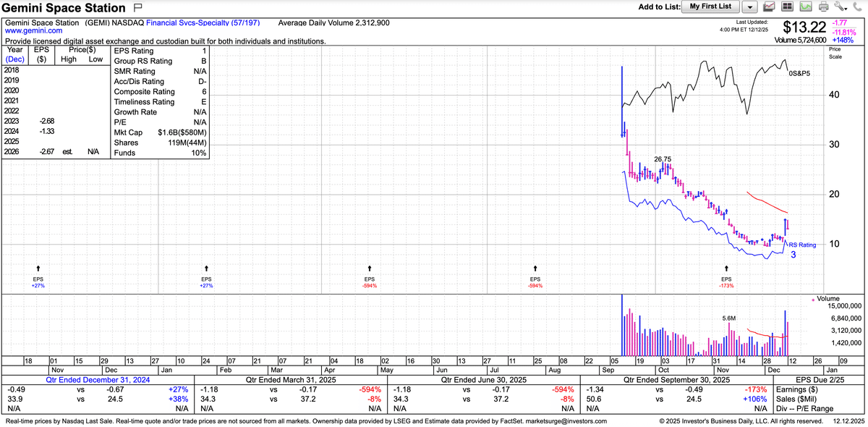The height and width of the screenshot is (427, 868).
Task: Switch to the four-panel grid layout icon
Action: [788, 7]
